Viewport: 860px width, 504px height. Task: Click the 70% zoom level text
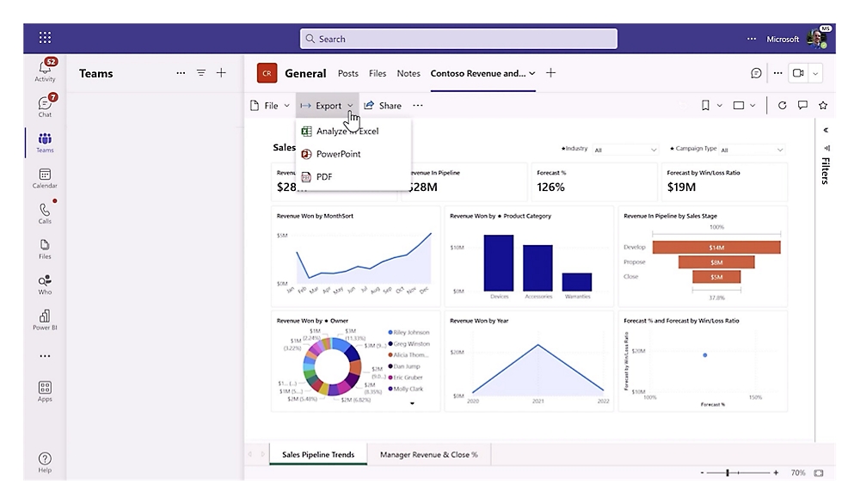[798, 473]
